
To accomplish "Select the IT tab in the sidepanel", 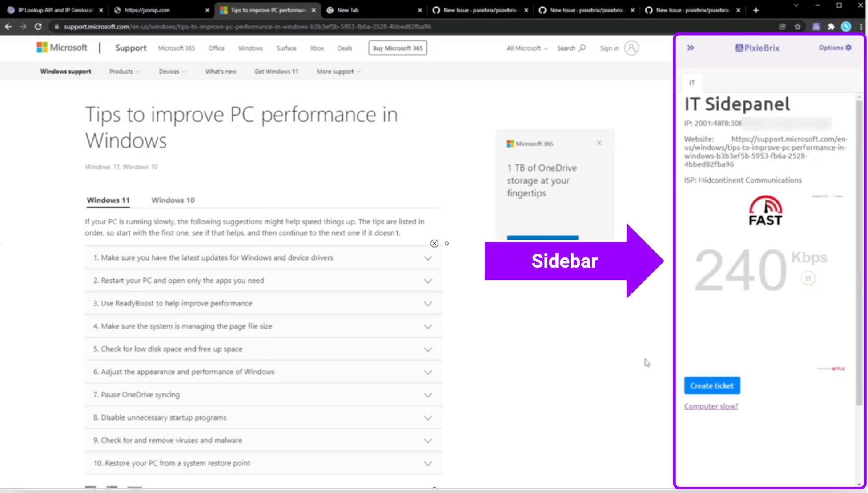I will tap(692, 83).
